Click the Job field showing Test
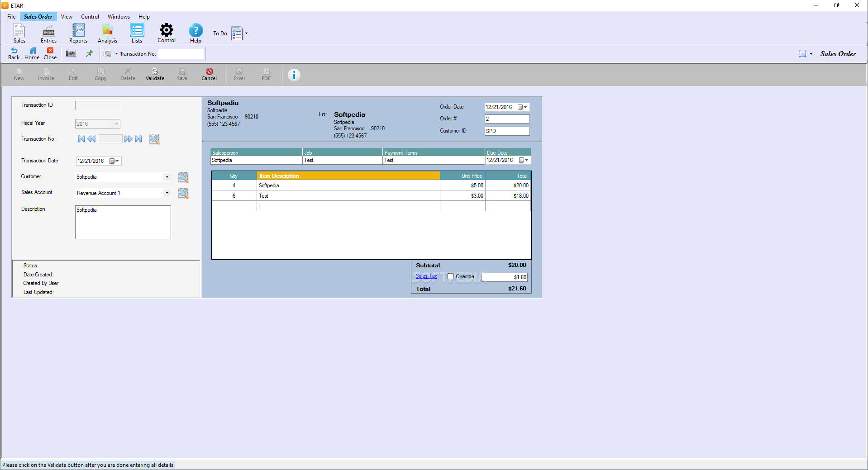868x470 pixels. coord(343,160)
